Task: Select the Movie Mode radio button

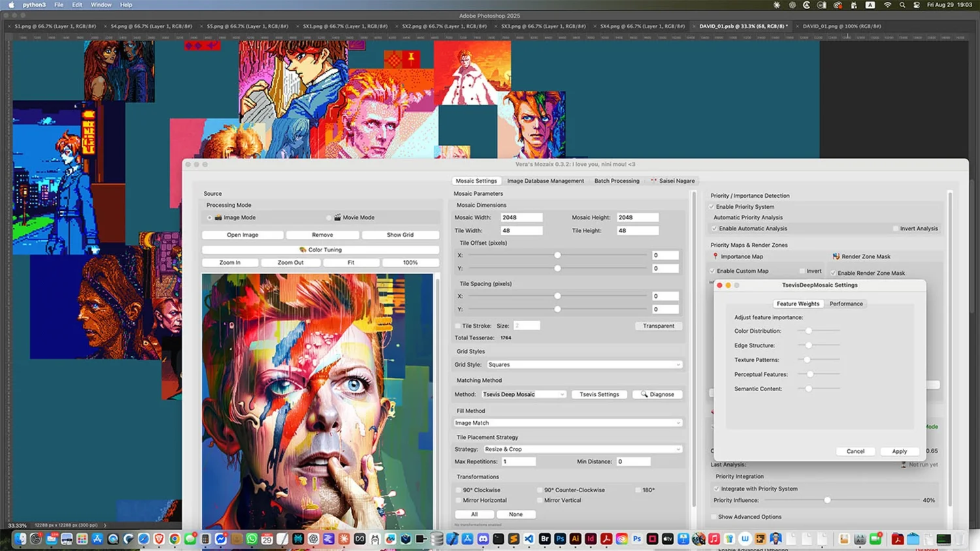Action: click(329, 217)
